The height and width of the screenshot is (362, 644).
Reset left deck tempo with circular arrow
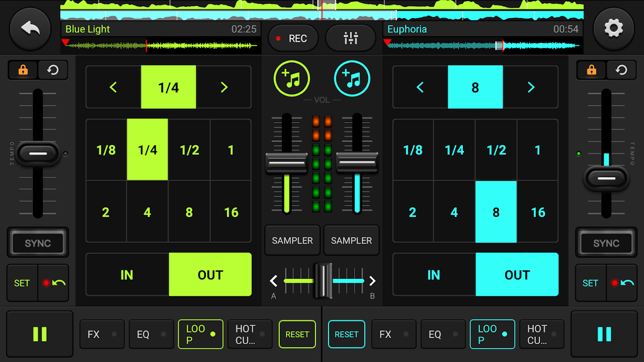[x=53, y=70]
